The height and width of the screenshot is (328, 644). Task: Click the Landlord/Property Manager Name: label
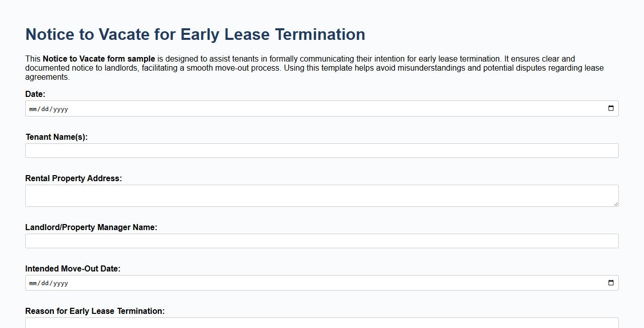coord(91,227)
